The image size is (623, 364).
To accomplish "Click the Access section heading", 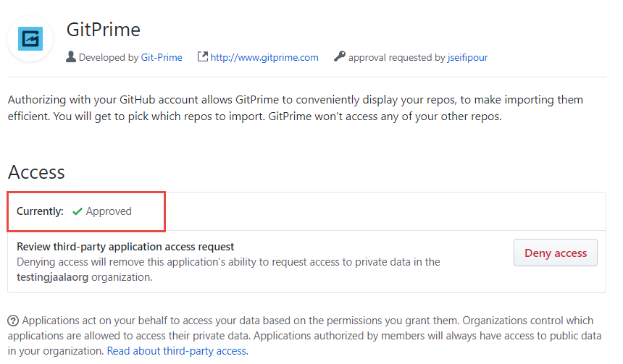I will [x=36, y=172].
